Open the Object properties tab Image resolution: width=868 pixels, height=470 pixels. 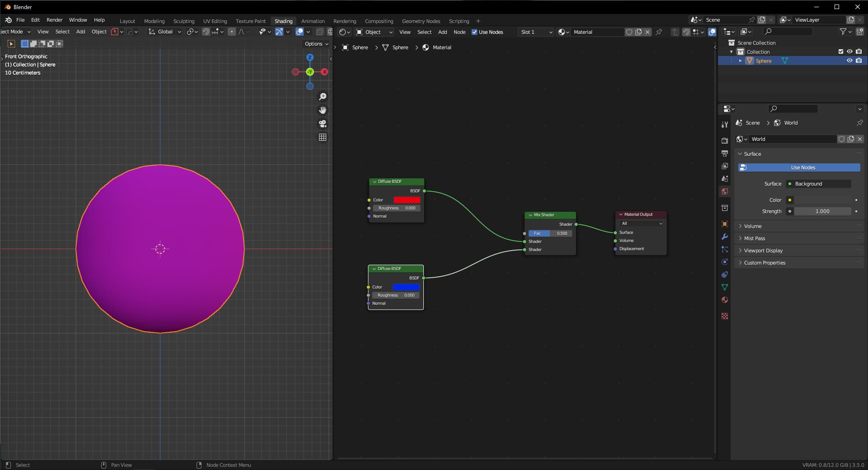point(725,224)
